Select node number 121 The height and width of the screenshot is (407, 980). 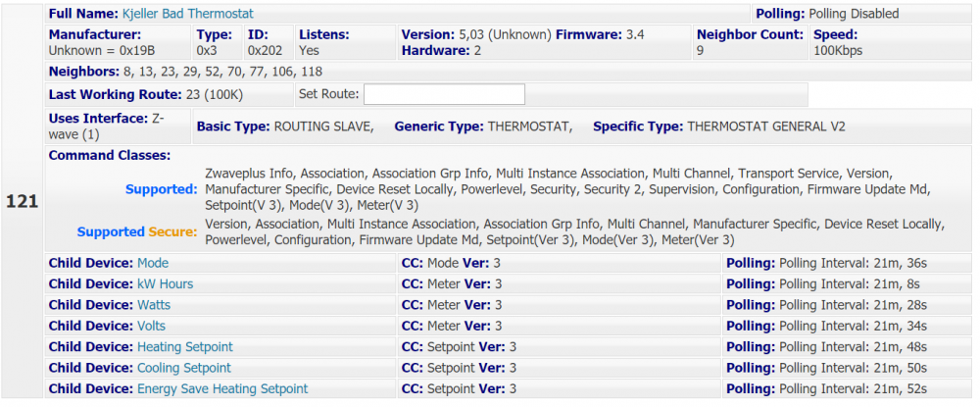point(22,201)
